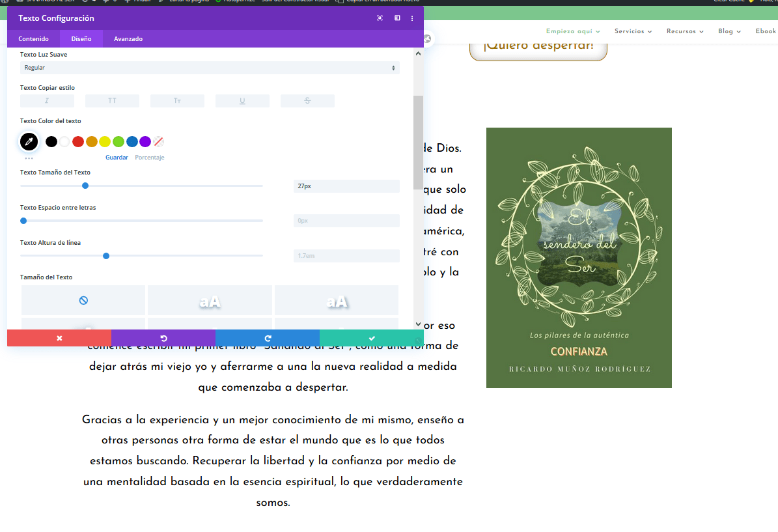The height and width of the screenshot is (532, 778).
Task: Select the yellow color swatch
Action: click(x=105, y=141)
